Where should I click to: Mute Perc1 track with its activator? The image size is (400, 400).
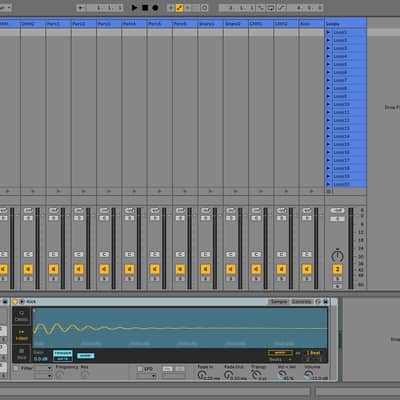pos(53,269)
